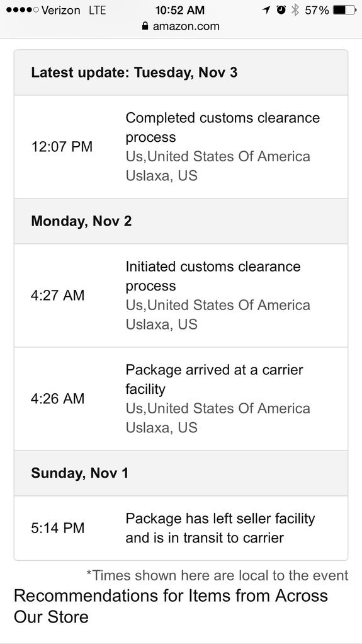Tap the Bluetooth status icon
Viewport: 362px width, 644px height.
(x=295, y=10)
